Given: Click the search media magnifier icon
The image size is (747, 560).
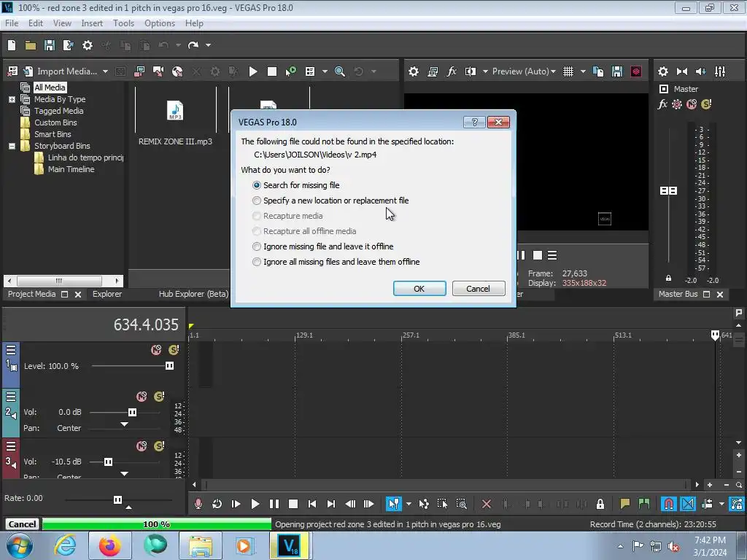Looking at the screenshot, I should (340, 71).
